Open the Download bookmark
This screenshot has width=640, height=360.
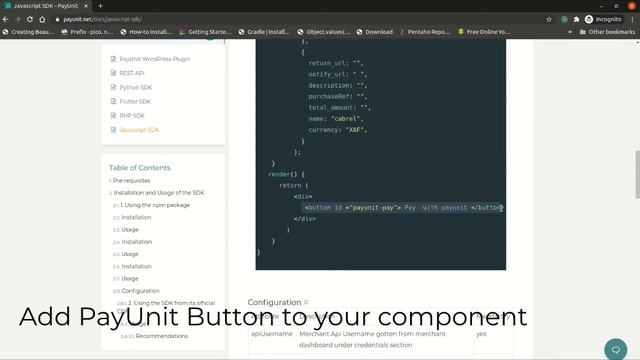pyautogui.click(x=375, y=32)
